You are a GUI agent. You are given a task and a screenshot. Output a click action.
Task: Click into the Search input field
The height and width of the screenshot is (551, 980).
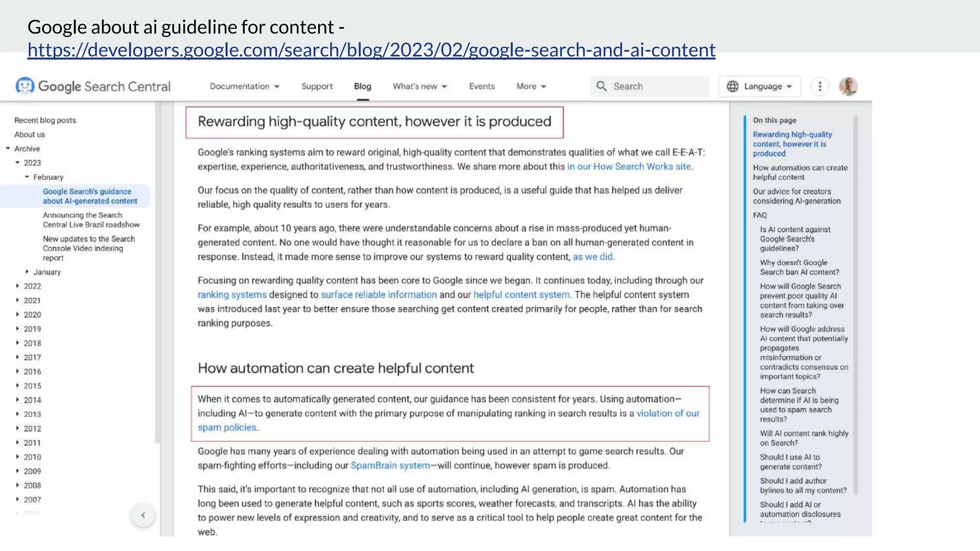(649, 86)
